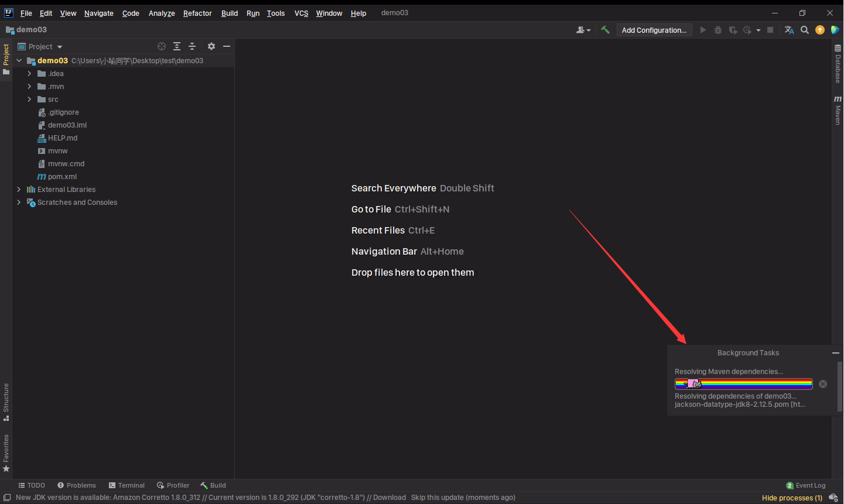Expand the src folder

29,100
